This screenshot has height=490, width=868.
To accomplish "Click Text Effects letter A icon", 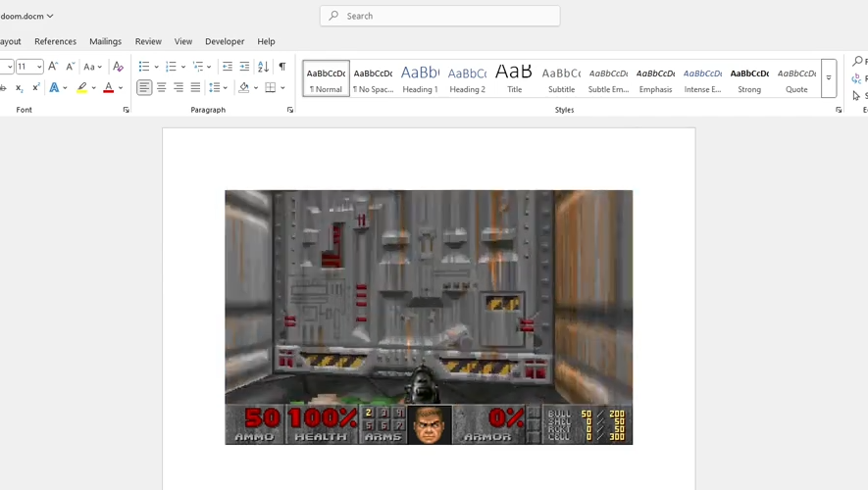I will (x=54, y=87).
